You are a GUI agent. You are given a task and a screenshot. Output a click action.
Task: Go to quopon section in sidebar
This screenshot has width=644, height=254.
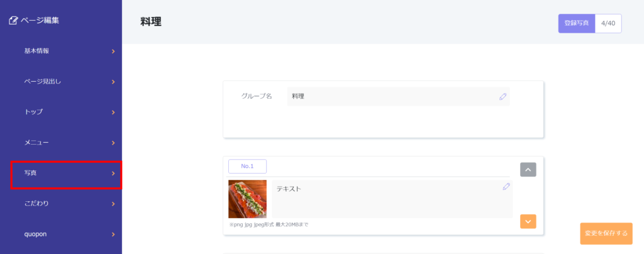(x=36, y=235)
